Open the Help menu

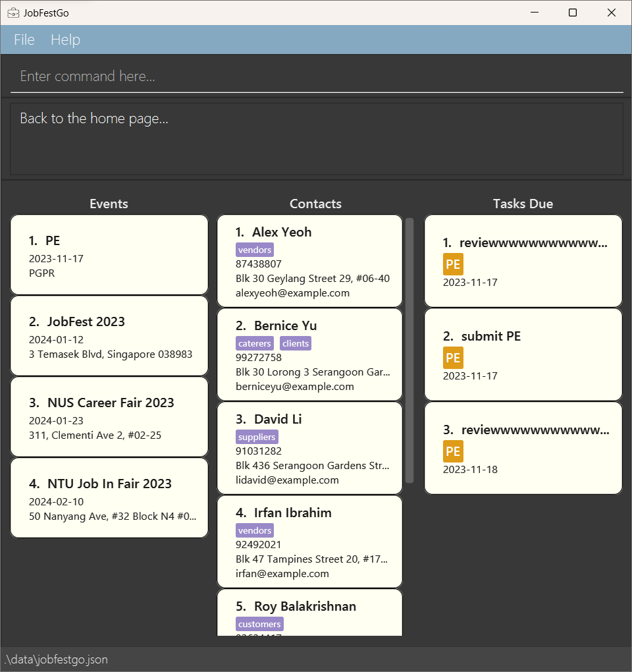[66, 40]
